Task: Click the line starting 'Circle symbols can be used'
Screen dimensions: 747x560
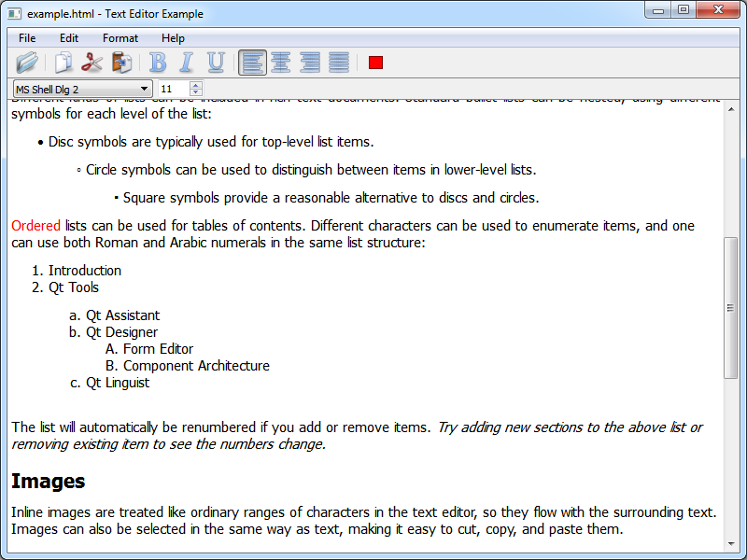Action: 311,170
